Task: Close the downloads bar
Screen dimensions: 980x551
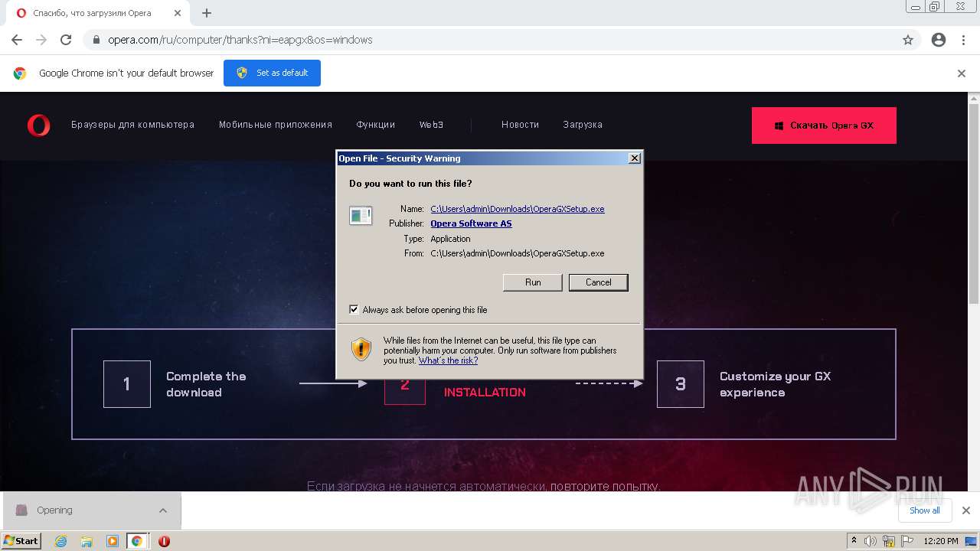Action: coord(965,510)
